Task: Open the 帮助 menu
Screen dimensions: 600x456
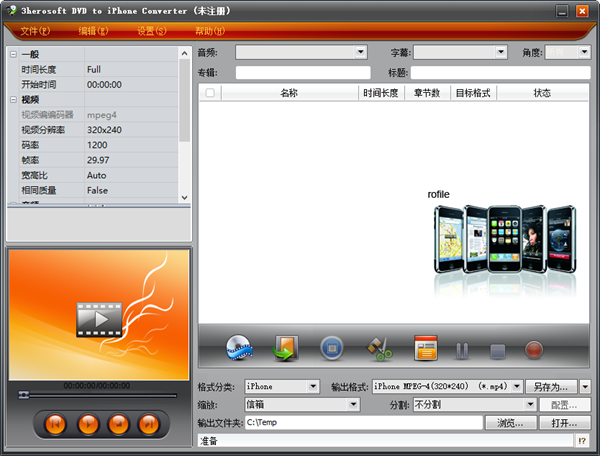Action: coord(210,31)
